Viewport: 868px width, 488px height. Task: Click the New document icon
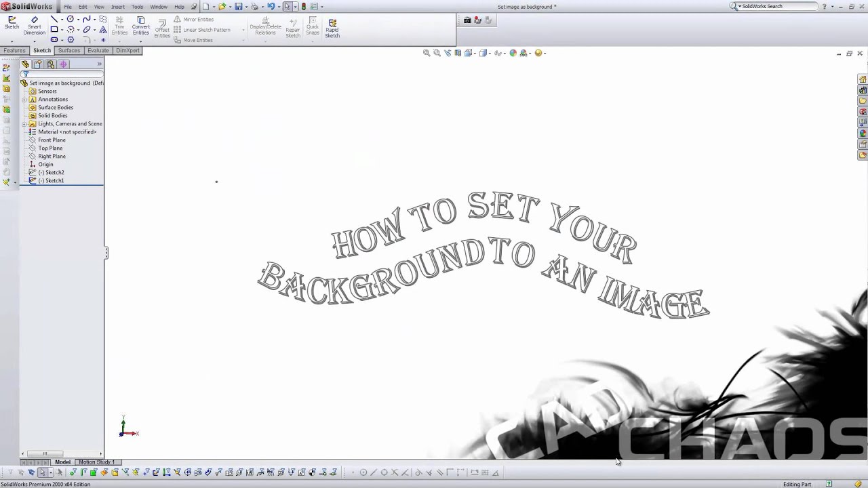click(206, 7)
